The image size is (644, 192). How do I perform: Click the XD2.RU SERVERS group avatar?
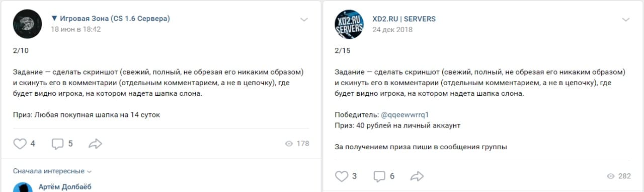349,24
